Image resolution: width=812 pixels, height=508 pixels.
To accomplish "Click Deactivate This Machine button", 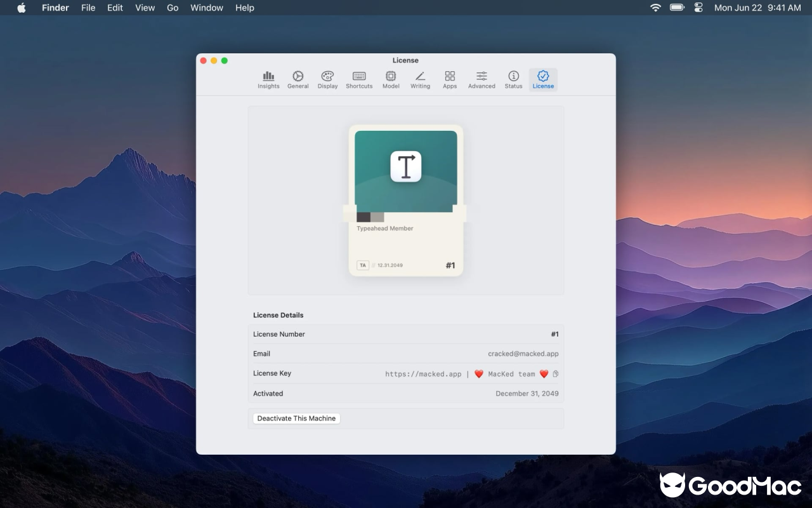I will pos(297,418).
